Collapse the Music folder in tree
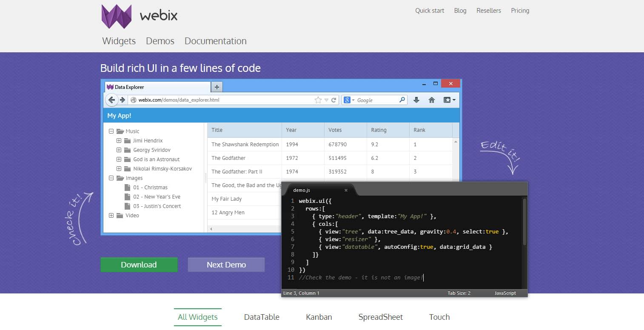This screenshot has height=330, width=644. (x=111, y=131)
